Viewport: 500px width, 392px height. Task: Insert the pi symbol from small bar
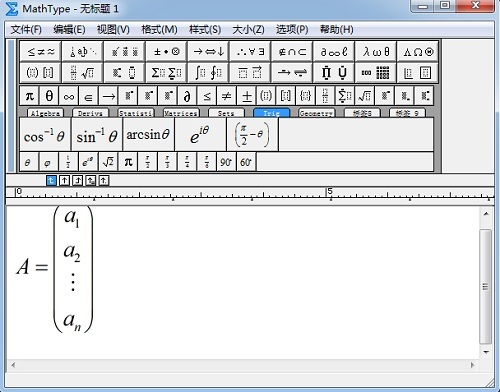point(30,96)
